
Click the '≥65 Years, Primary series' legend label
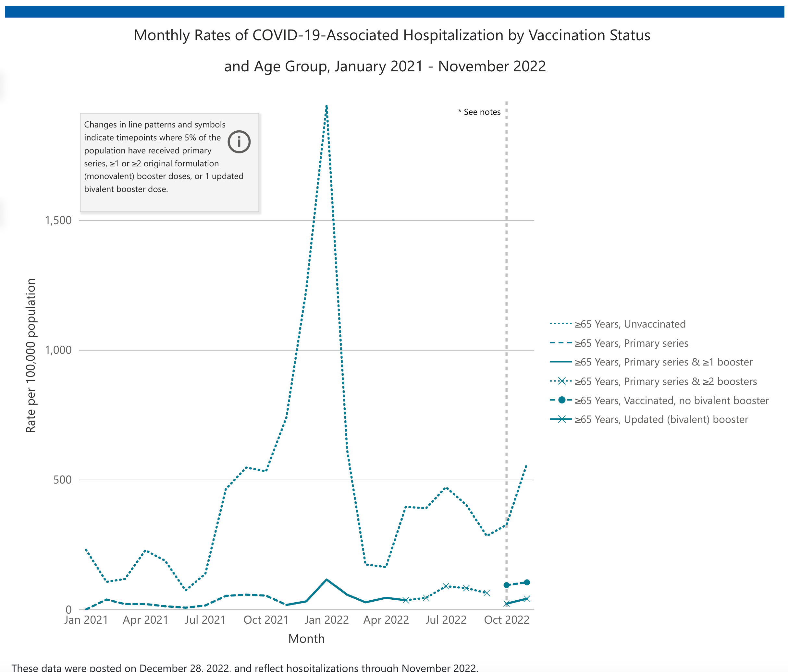[631, 343]
